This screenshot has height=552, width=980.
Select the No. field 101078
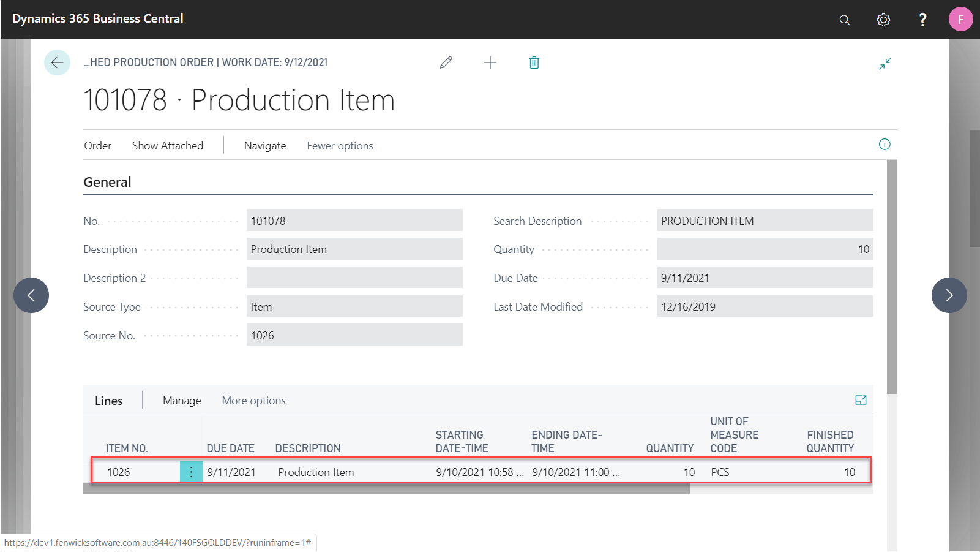pos(354,221)
